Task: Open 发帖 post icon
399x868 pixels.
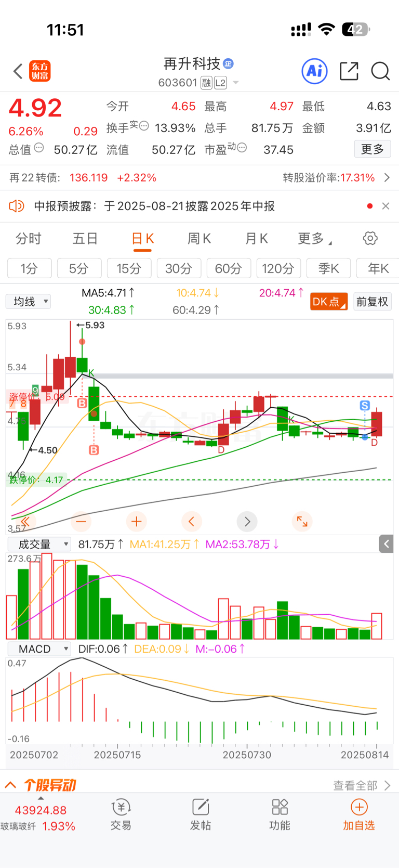Action: [201, 814]
